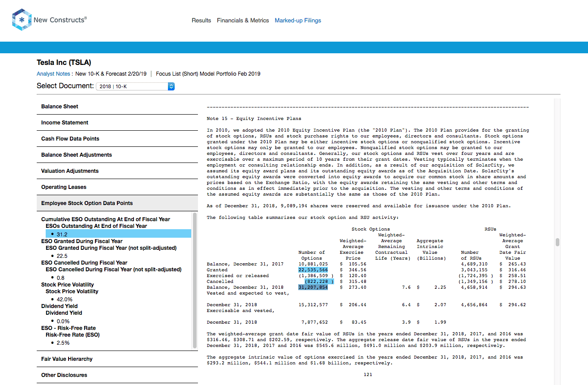Open the Analyst Notes link
This screenshot has height=385, width=588.
click(x=53, y=74)
